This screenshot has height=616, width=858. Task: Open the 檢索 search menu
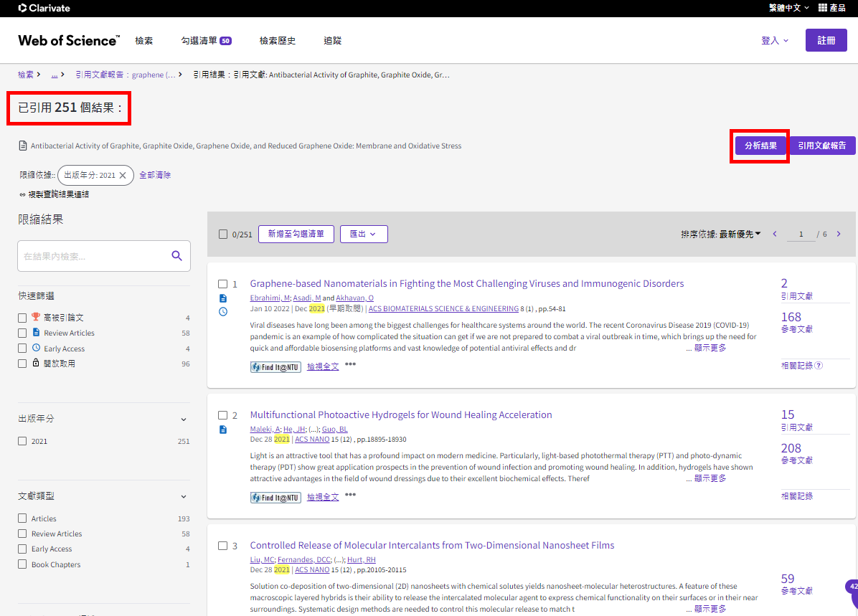[144, 40]
